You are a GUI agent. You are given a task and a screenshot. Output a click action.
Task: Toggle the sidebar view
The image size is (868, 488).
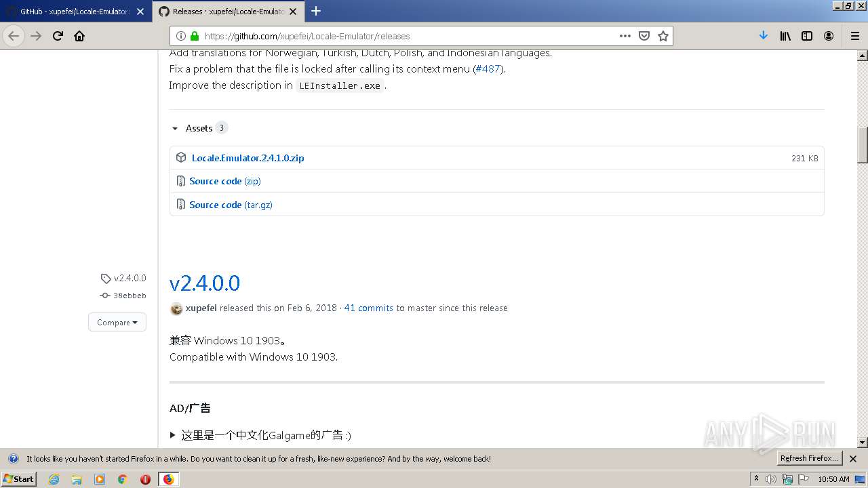point(807,36)
